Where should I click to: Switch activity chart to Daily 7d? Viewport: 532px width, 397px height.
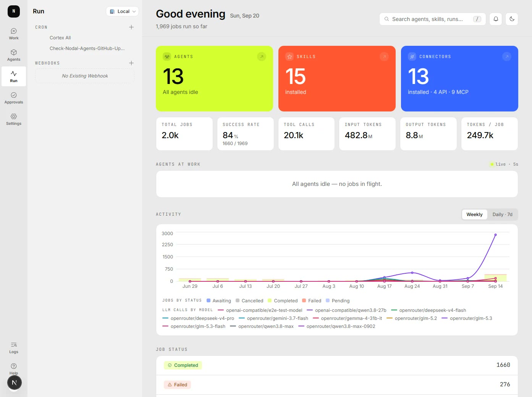tap(502, 215)
